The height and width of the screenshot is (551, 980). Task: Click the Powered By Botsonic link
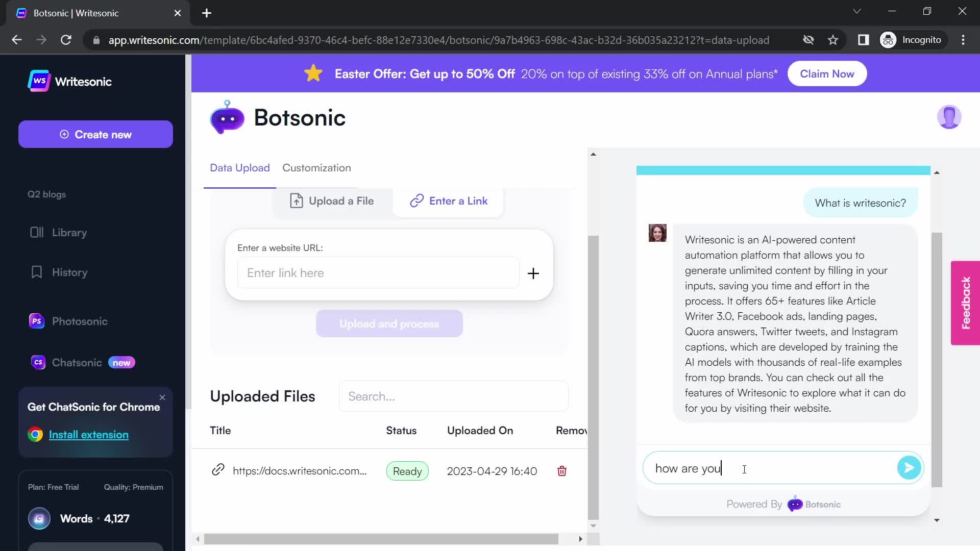783,504
